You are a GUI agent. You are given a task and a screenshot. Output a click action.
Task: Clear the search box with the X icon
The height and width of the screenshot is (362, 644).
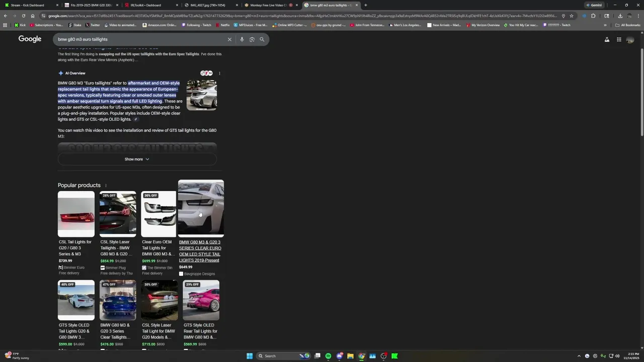pos(229,39)
